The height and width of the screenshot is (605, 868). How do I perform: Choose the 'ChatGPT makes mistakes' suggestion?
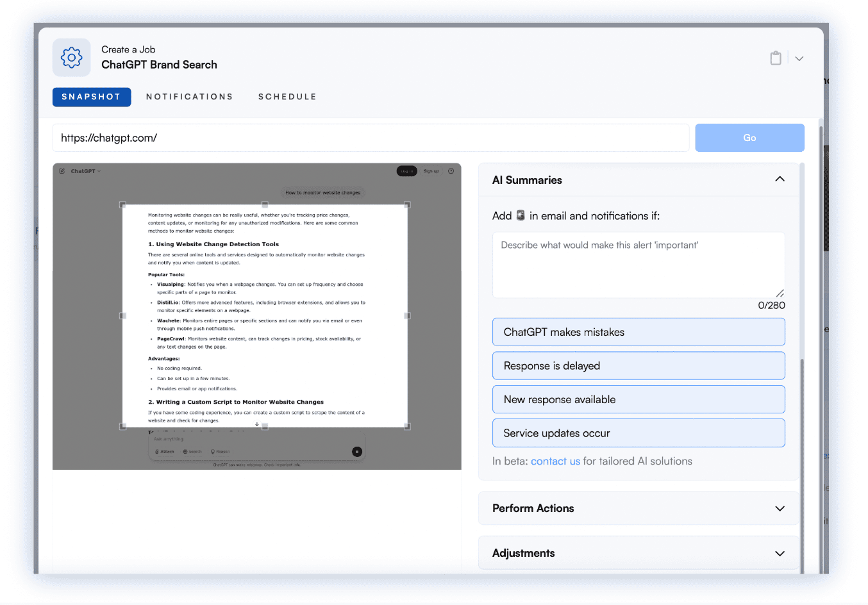(x=638, y=332)
